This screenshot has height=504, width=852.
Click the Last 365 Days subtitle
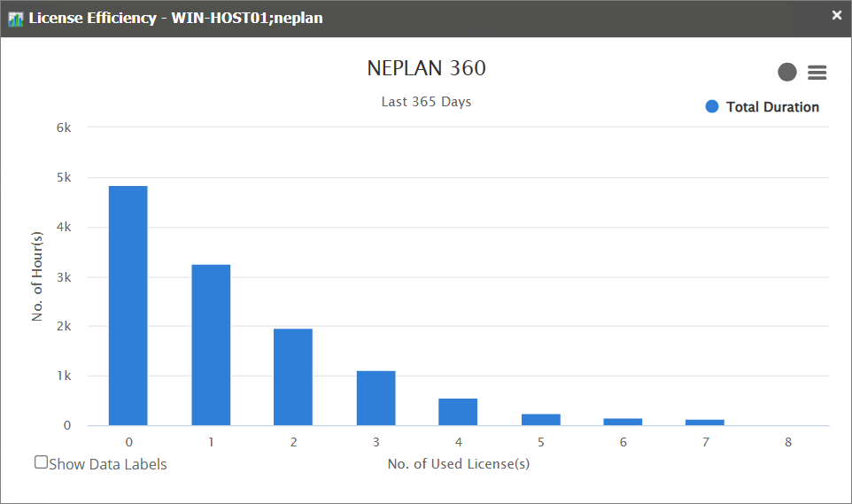tap(426, 102)
